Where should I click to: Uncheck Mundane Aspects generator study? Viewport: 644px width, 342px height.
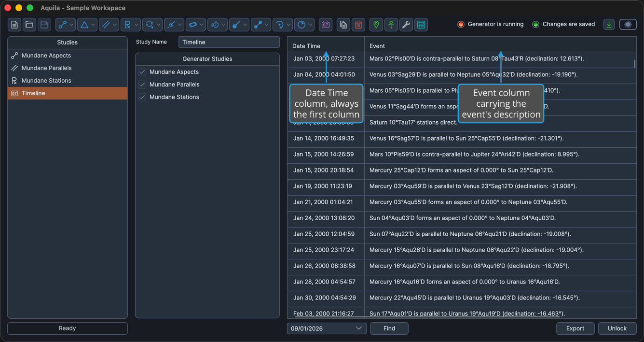pyautogui.click(x=142, y=72)
